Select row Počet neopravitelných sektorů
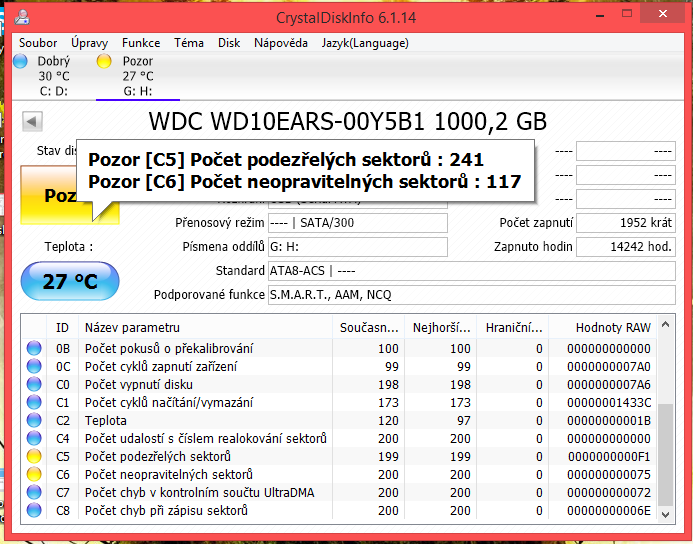Viewport: 693px width, 544px height. (339, 474)
